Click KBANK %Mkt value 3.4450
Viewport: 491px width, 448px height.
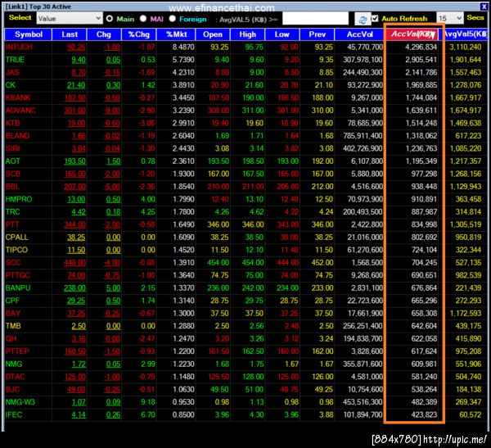[183, 97]
